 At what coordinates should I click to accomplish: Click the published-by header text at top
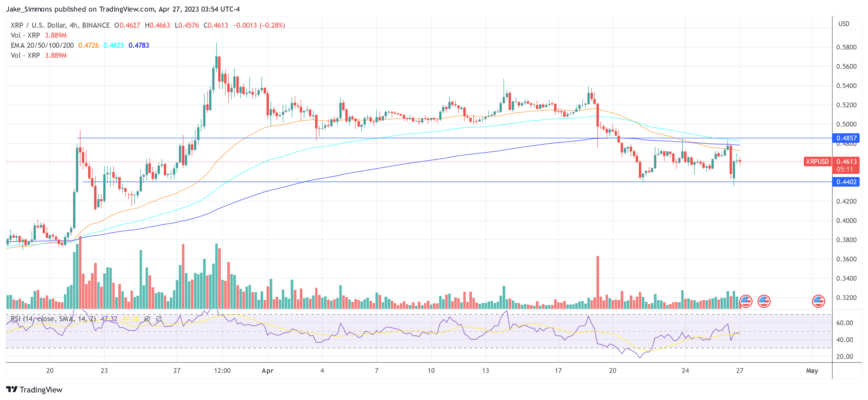tap(123, 9)
